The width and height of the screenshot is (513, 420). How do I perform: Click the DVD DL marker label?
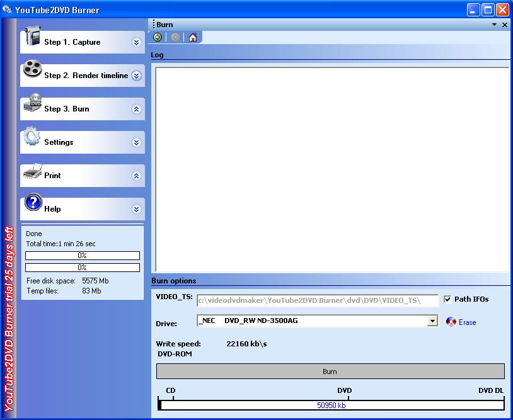coord(491,390)
